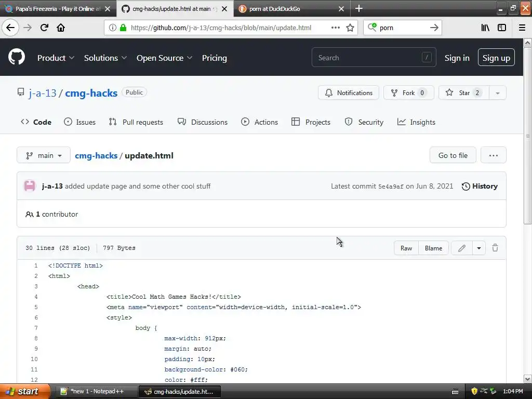Open the file more options menu
Image resolution: width=532 pixels, height=399 pixels.
[494, 155]
